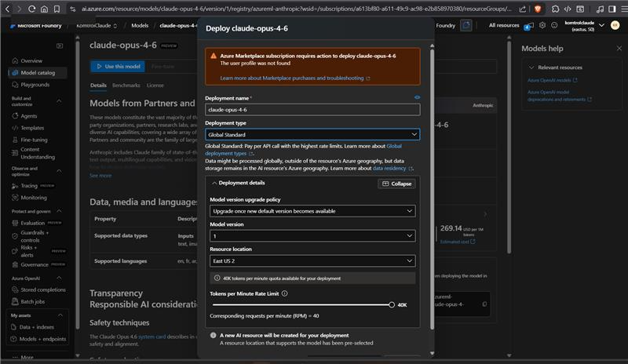
Task: Click the Use this model button
Action: coord(119,67)
